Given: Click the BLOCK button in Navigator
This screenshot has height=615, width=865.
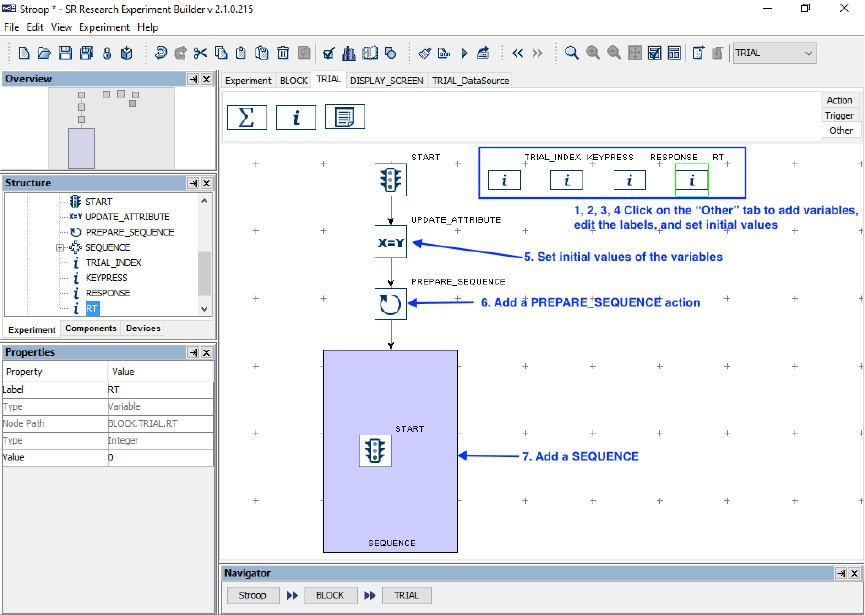Looking at the screenshot, I should [x=330, y=596].
